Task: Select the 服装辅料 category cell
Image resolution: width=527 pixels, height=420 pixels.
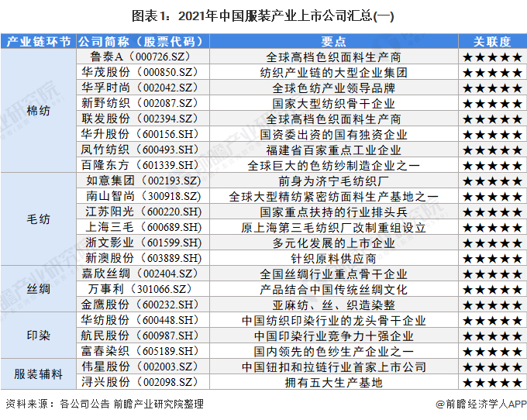Action: pos(38,374)
